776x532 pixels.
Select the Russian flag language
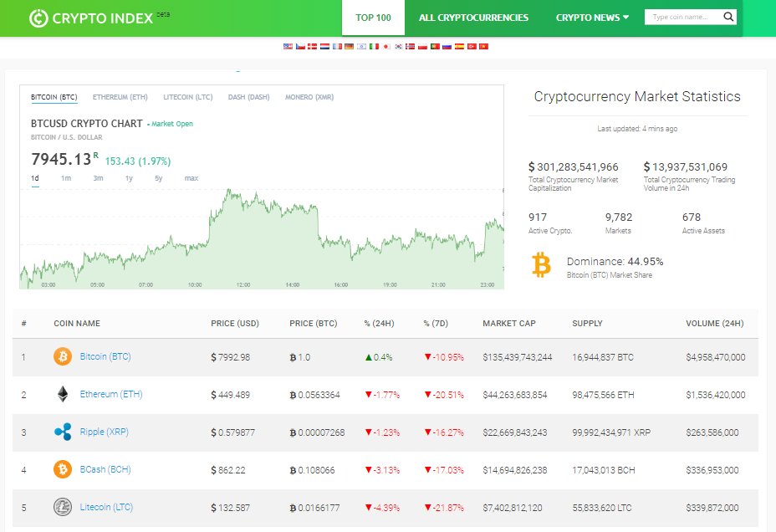coord(447,47)
